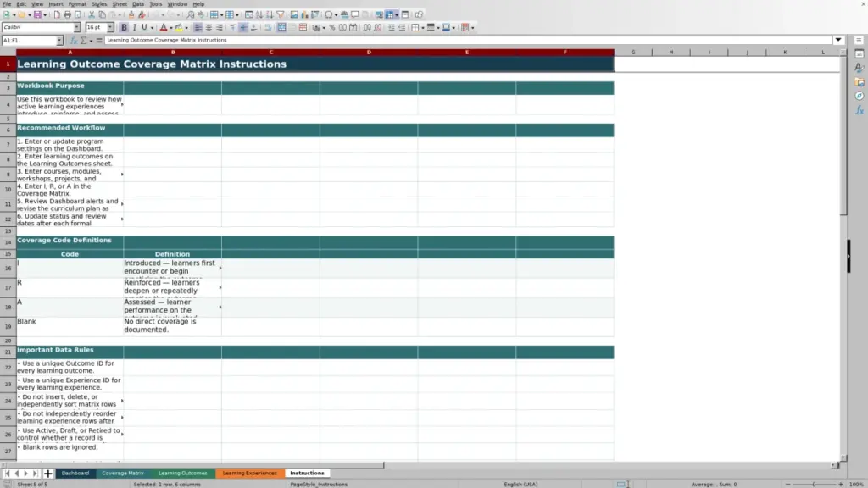The height and width of the screenshot is (488, 868).
Task: Open the Tools menu
Action: [x=156, y=4]
